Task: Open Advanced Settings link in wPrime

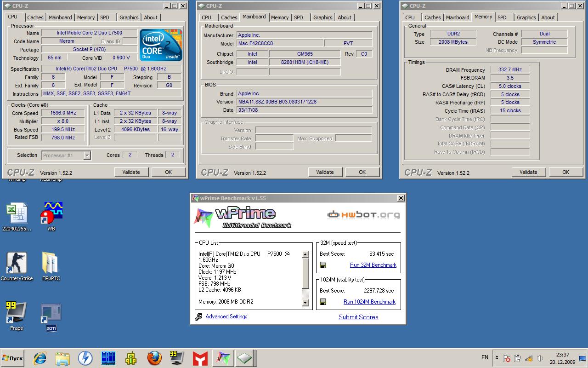Action: point(226,316)
